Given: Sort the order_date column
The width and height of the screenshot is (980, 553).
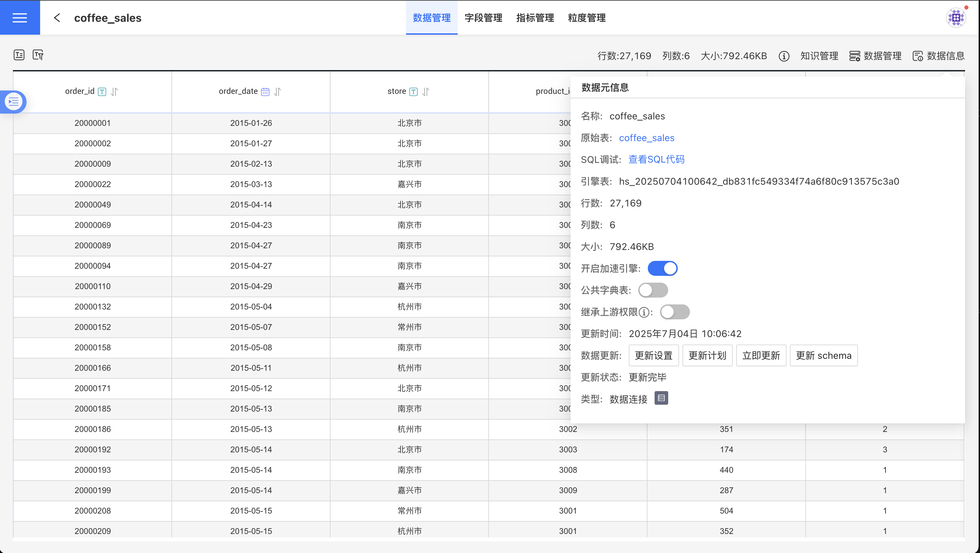Looking at the screenshot, I should [278, 92].
